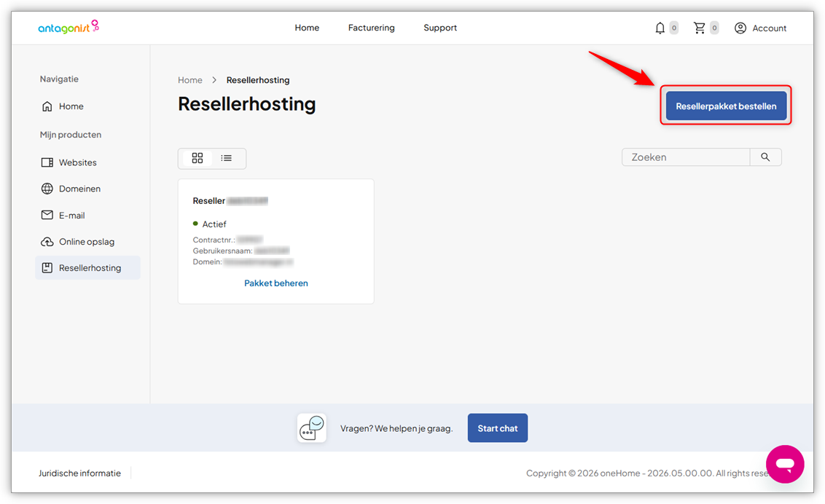The image size is (825, 504).
Task: Navigate to Home via the top menu
Action: (307, 27)
